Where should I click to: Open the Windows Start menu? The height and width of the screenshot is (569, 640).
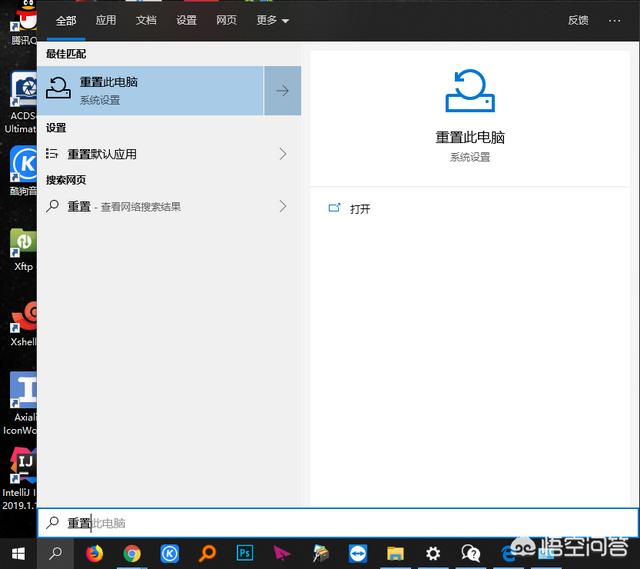[x=18, y=554]
